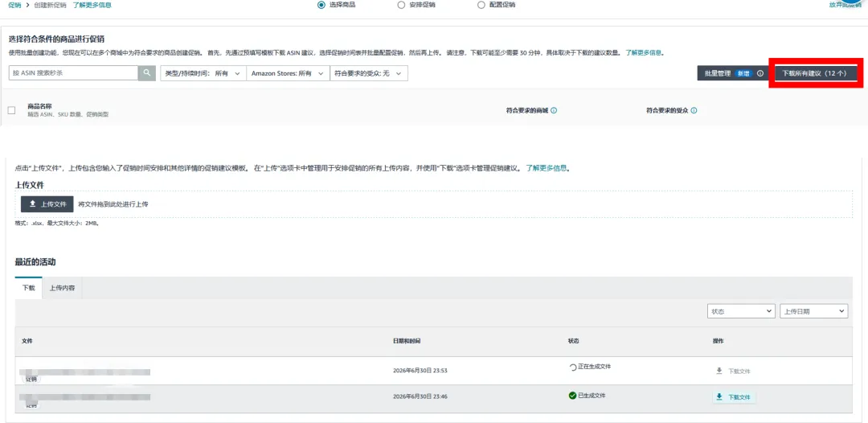
Task: Open the 状态 filter dropdown
Action: (741, 311)
